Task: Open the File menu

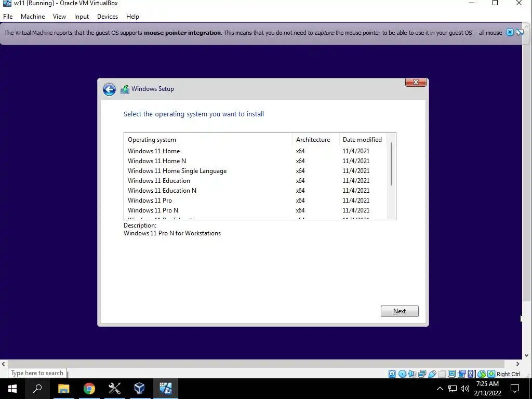Action: (x=8, y=16)
